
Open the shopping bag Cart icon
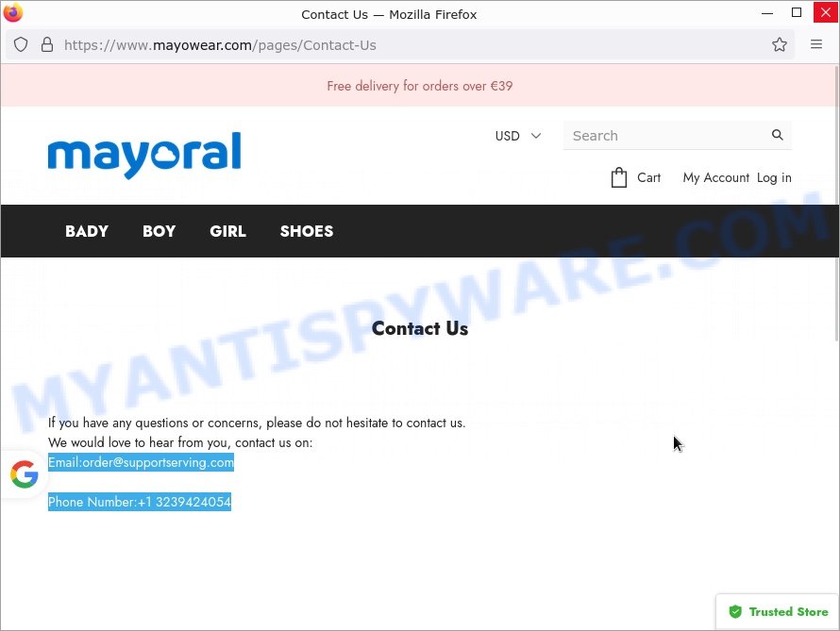pos(619,177)
